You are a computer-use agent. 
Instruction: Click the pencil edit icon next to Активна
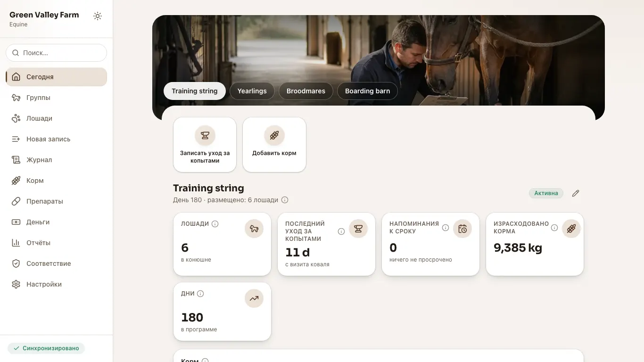(576, 193)
